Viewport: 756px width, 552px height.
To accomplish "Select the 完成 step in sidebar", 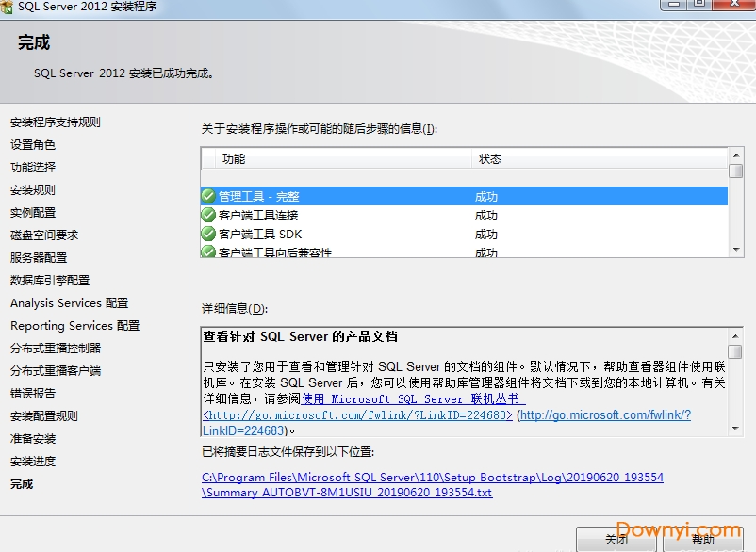I will 22,484.
